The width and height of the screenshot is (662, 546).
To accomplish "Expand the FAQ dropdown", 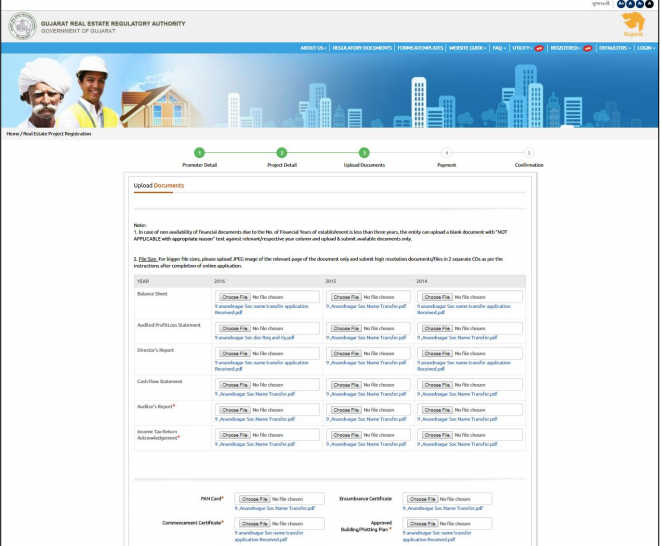I will [499, 48].
